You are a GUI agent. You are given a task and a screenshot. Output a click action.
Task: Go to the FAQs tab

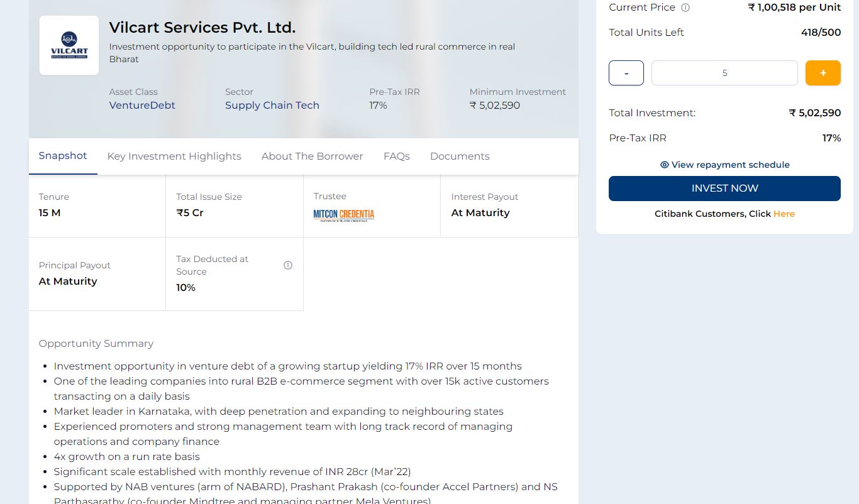[x=397, y=156]
